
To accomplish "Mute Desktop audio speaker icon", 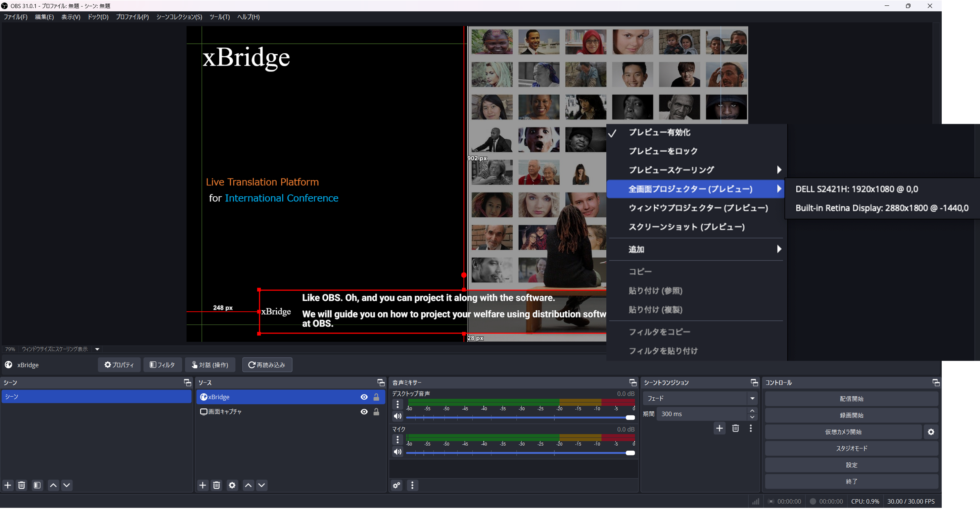I will (398, 416).
